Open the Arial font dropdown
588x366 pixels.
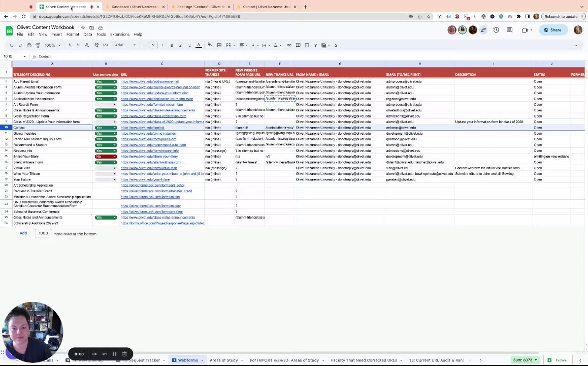pyautogui.click(x=125, y=45)
